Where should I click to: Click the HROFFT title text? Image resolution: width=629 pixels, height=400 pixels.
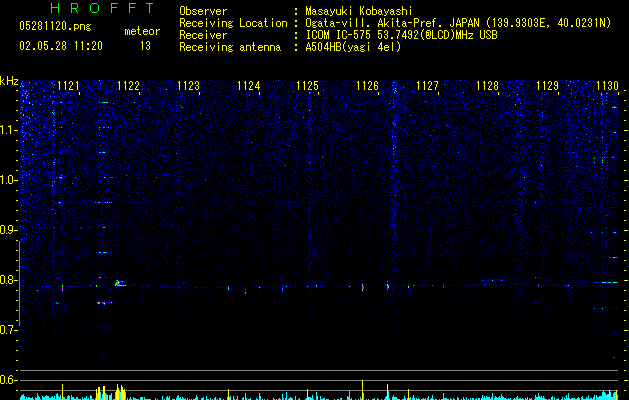pos(102,8)
